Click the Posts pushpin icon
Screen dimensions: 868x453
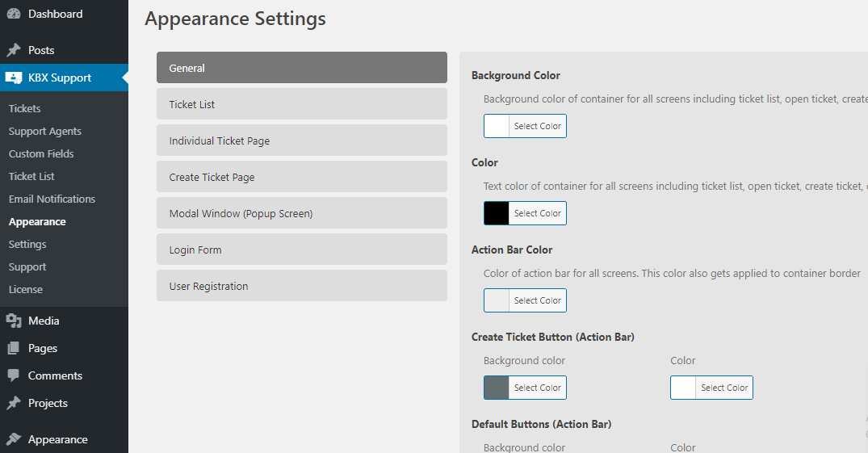[14, 50]
